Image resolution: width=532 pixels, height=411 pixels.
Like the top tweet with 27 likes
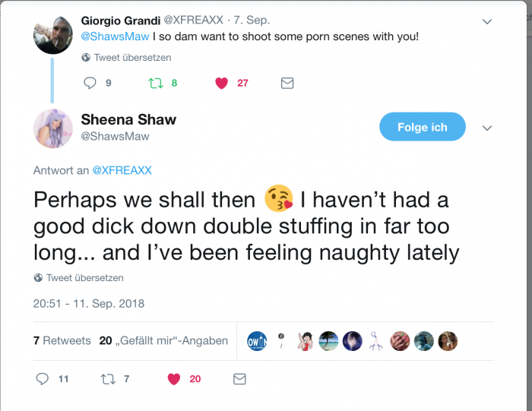222,83
